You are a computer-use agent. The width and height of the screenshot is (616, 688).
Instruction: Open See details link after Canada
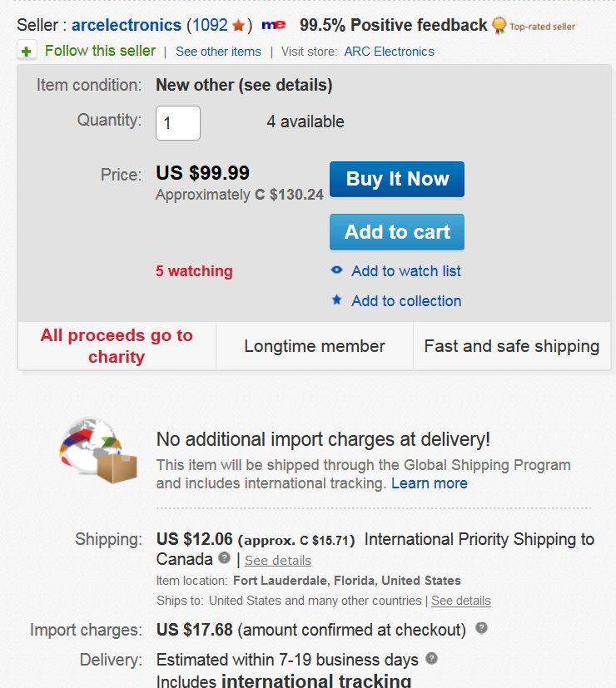278,560
